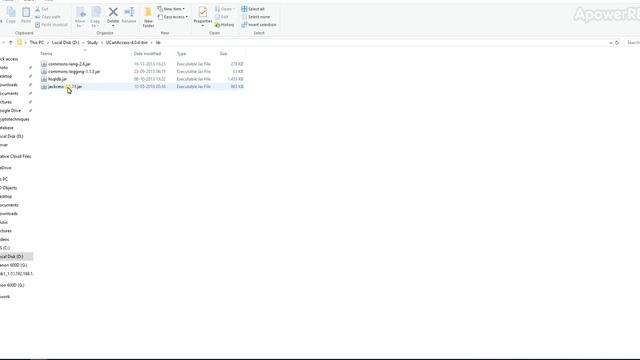
Task: Open 3D Objects under This PC
Action: (x=9, y=188)
